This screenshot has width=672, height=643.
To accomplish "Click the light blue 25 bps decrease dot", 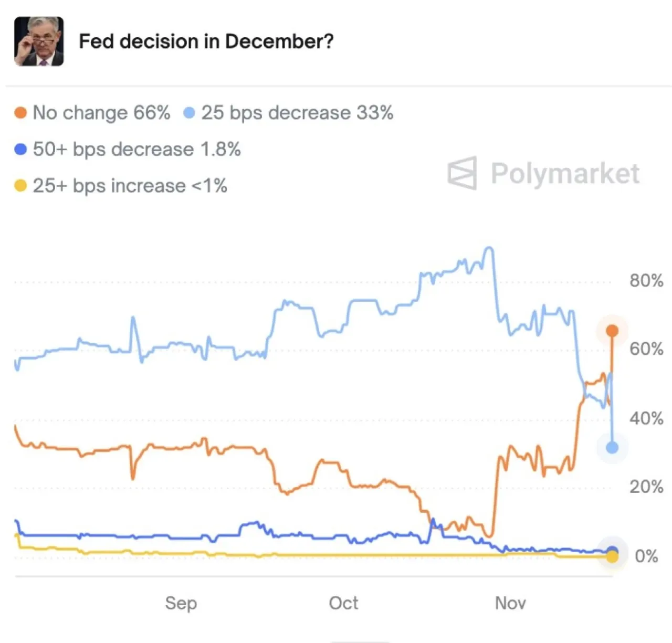I will [x=189, y=113].
